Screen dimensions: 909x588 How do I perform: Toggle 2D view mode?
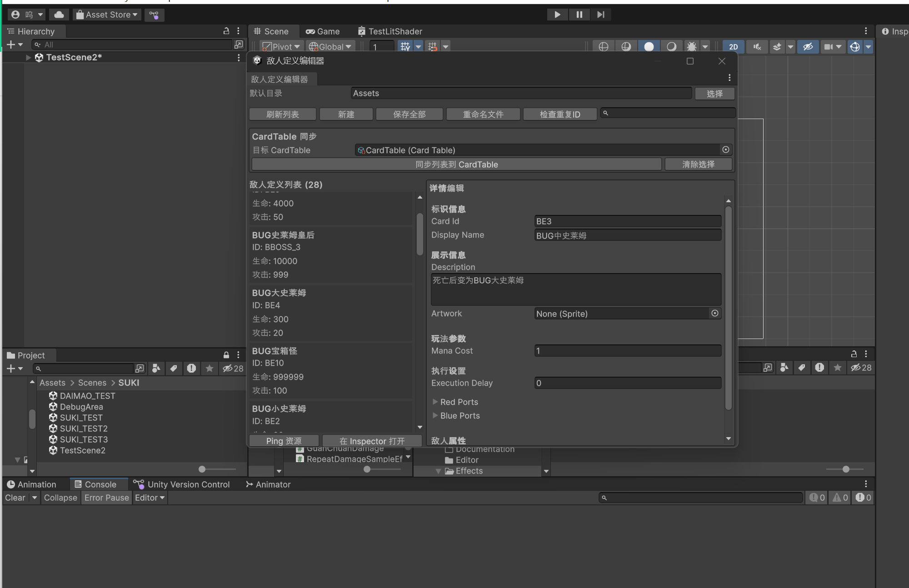[x=733, y=46]
